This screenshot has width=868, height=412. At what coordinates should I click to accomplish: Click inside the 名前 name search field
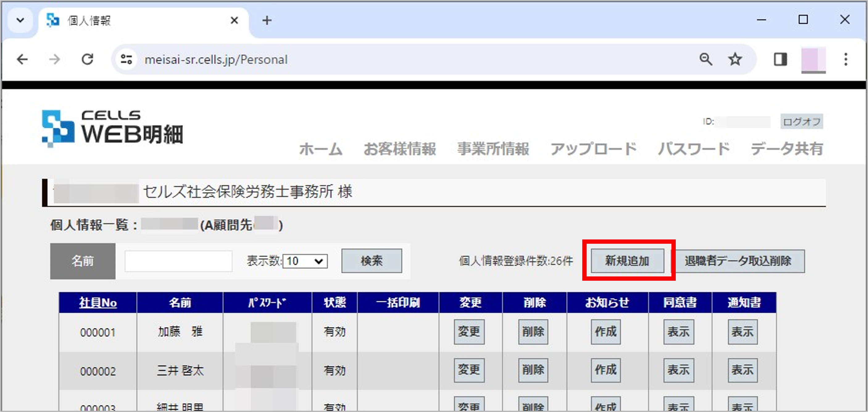coord(178,261)
